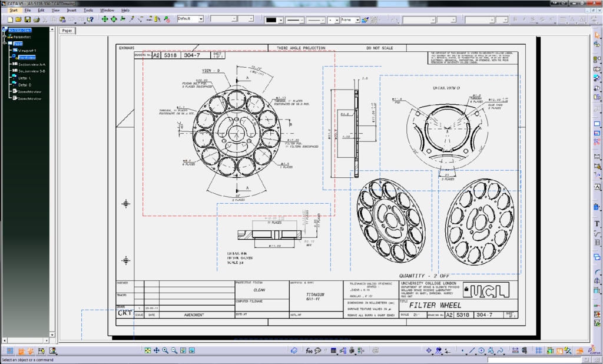This screenshot has width=603, height=364.
Task: Open the line thickness dropdown
Action: [x=301, y=20]
